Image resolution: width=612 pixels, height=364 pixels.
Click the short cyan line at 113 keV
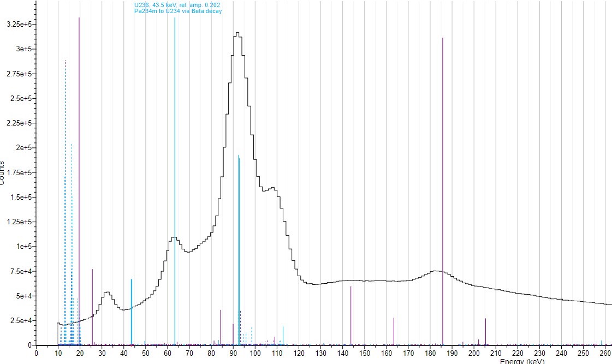[x=283, y=336]
